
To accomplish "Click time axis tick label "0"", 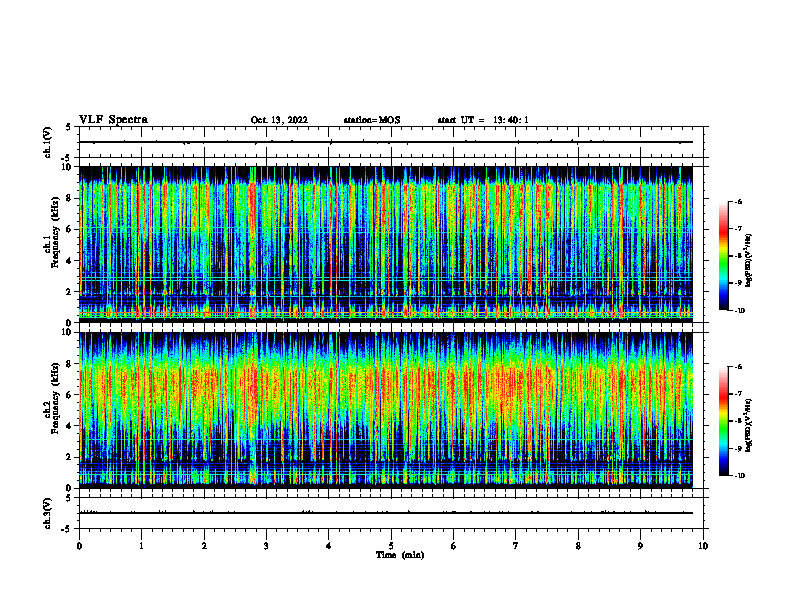I will [79, 546].
